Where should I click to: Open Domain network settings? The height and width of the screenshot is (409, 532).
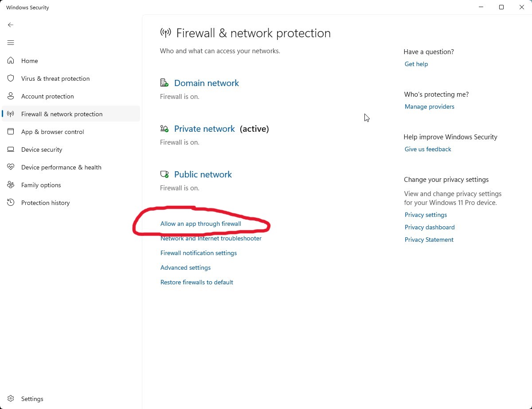(x=206, y=83)
